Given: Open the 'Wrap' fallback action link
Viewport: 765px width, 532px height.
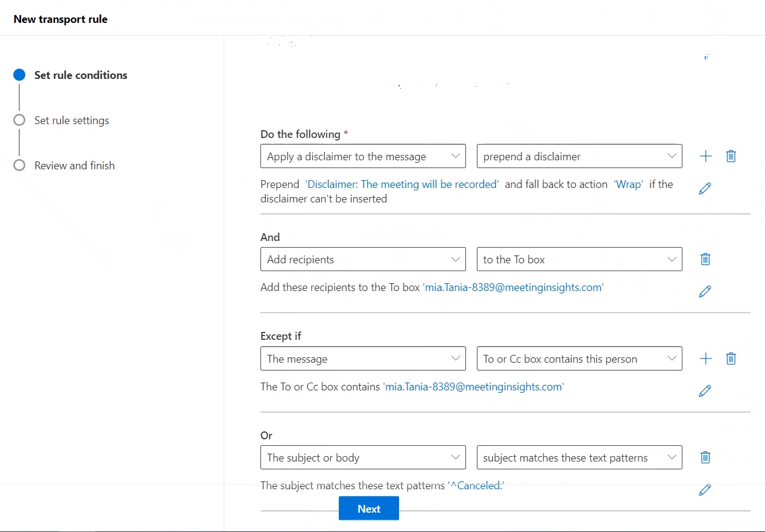Looking at the screenshot, I should click(628, 184).
